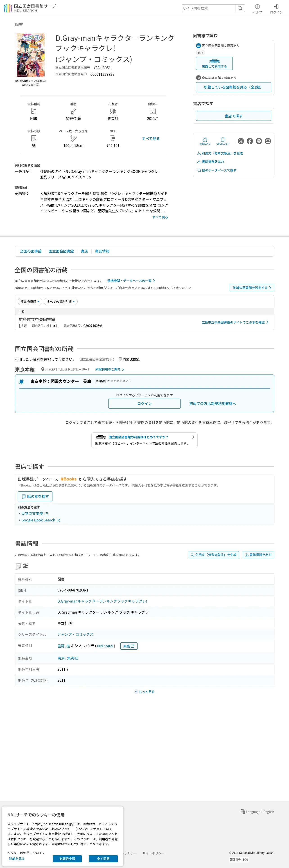Click the ログイン icon in header

tap(276, 9)
